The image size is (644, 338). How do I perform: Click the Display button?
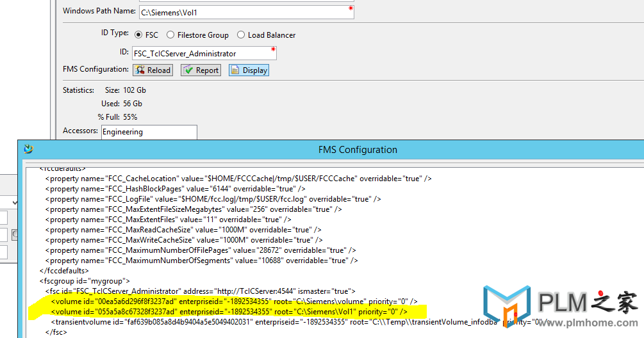pyautogui.click(x=249, y=70)
